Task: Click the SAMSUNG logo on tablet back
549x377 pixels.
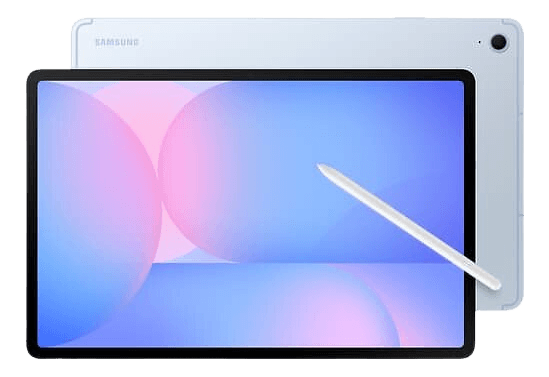Action: pyautogui.click(x=117, y=42)
